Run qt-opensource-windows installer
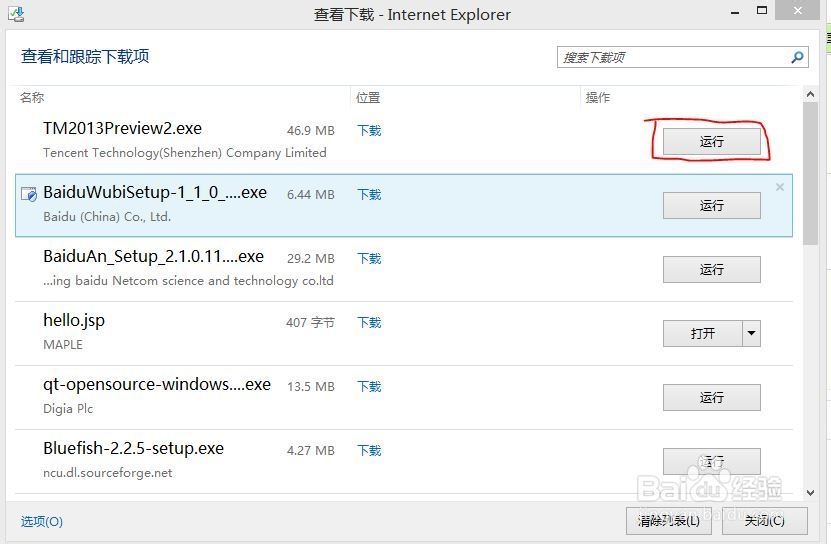Viewport: 831px width, 544px height. (x=711, y=397)
